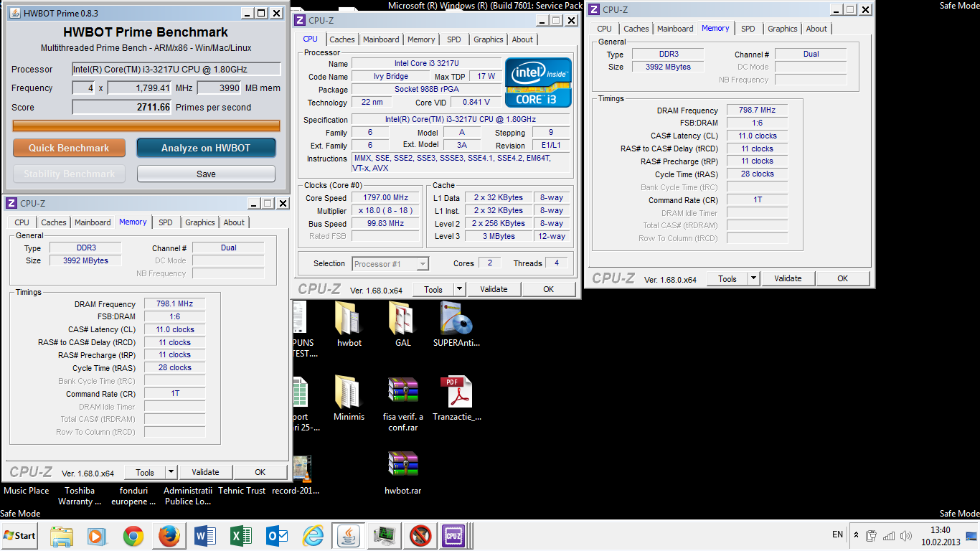Open SPD tab in left CPU-Z window
Viewport: 980px width, 551px height.
pos(166,222)
